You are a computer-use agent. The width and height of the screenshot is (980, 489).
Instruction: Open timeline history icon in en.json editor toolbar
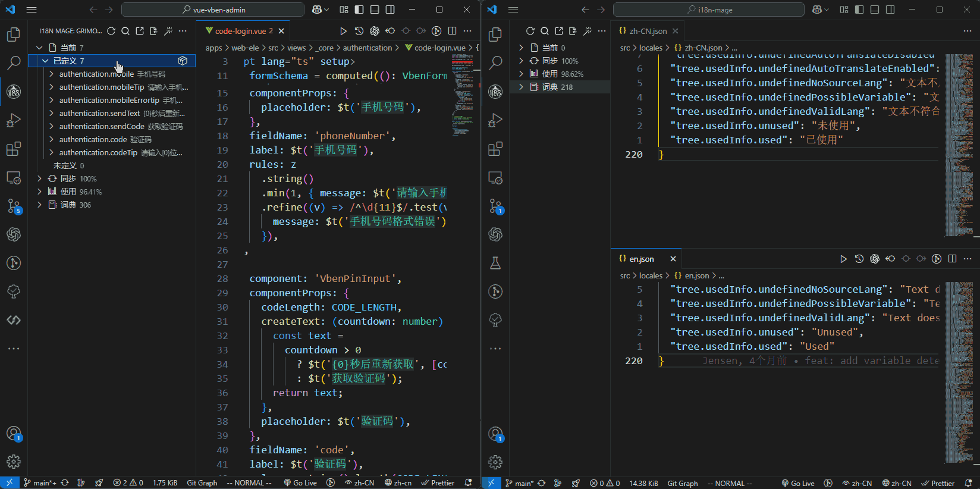[859, 259]
